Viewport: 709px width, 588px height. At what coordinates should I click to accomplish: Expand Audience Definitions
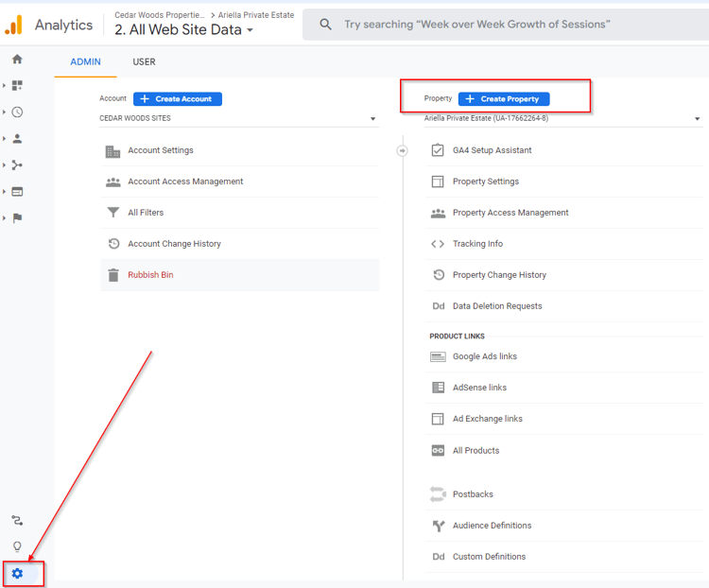point(564,526)
